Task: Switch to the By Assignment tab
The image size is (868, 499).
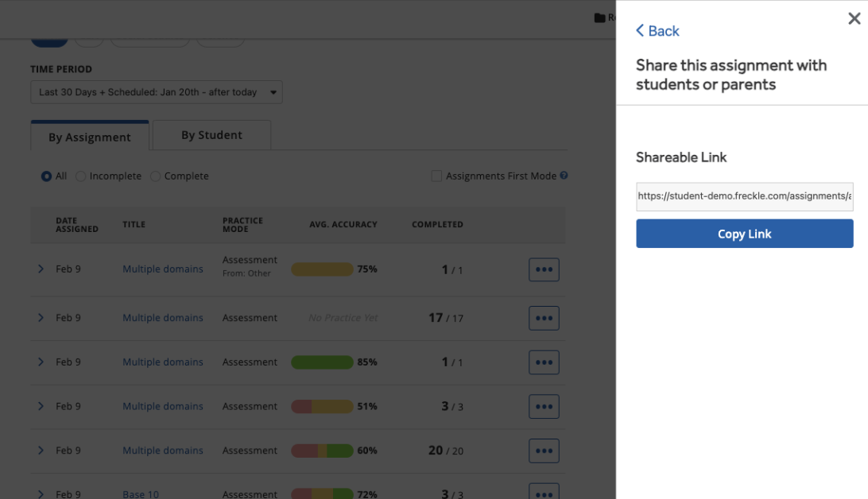Action: (90, 136)
